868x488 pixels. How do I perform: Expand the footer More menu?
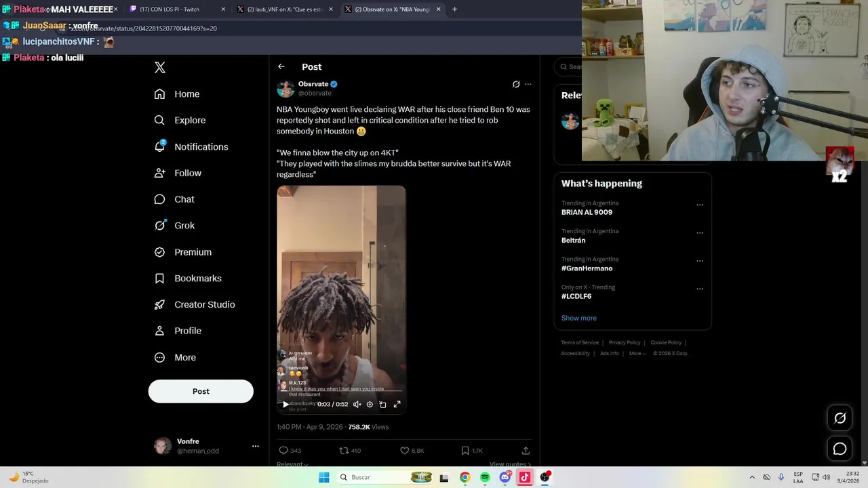(637, 354)
